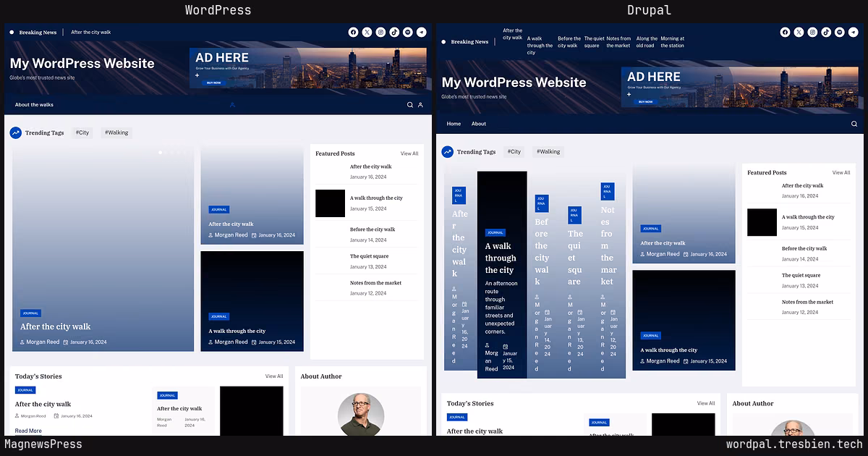Open TikTok icon in WordPress header

[394, 32]
